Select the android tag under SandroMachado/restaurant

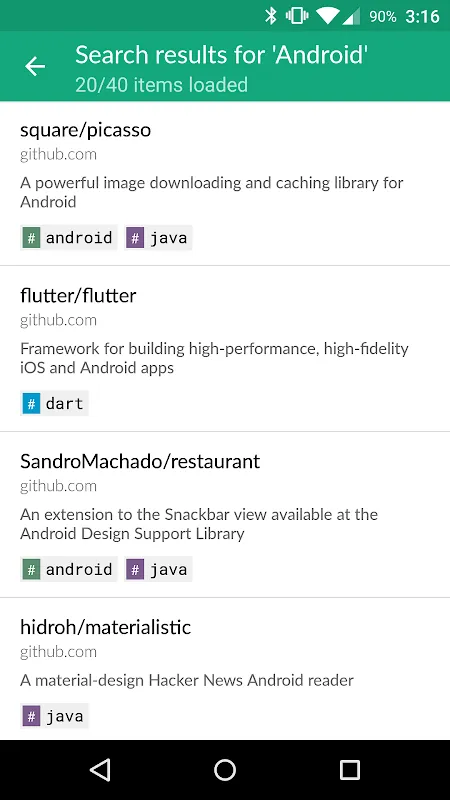69,569
